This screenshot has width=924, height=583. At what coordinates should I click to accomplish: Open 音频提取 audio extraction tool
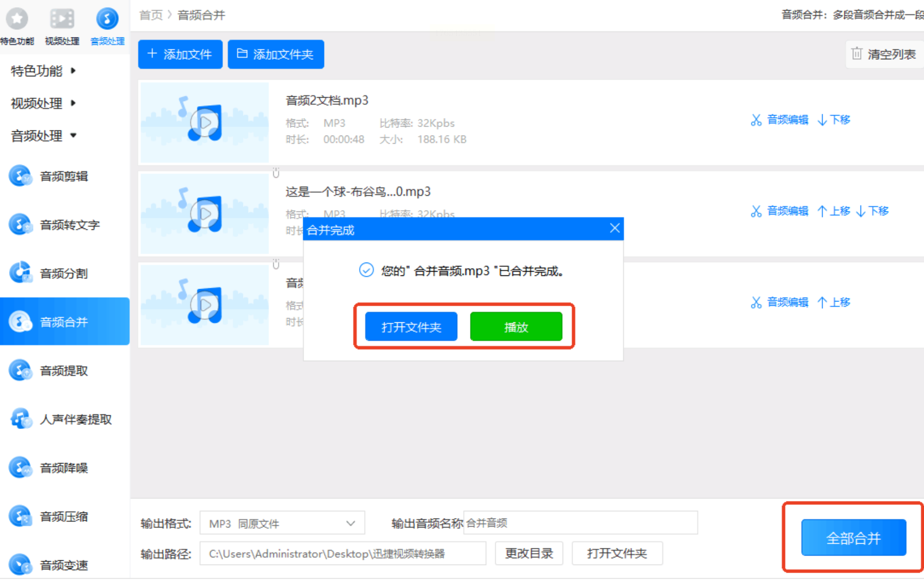tap(64, 371)
